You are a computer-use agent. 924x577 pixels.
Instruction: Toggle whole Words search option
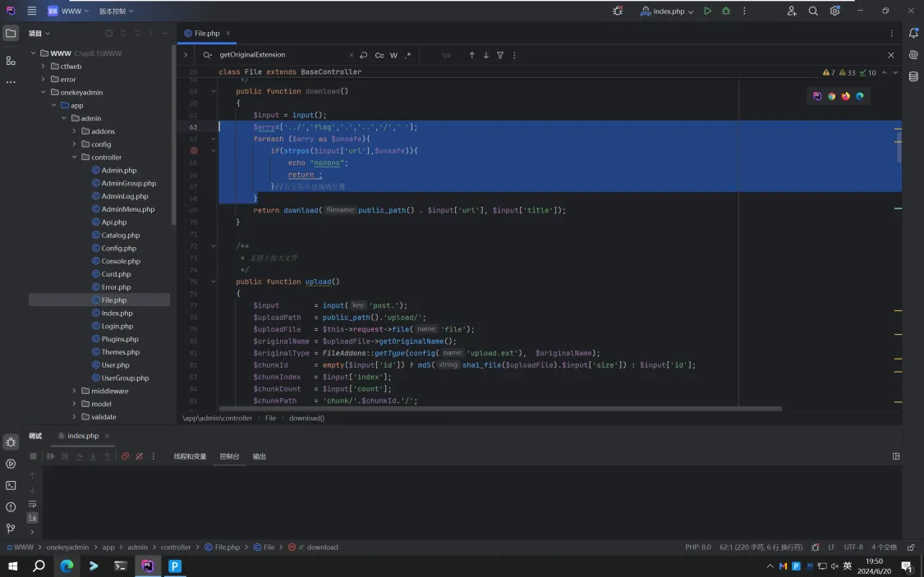click(393, 55)
